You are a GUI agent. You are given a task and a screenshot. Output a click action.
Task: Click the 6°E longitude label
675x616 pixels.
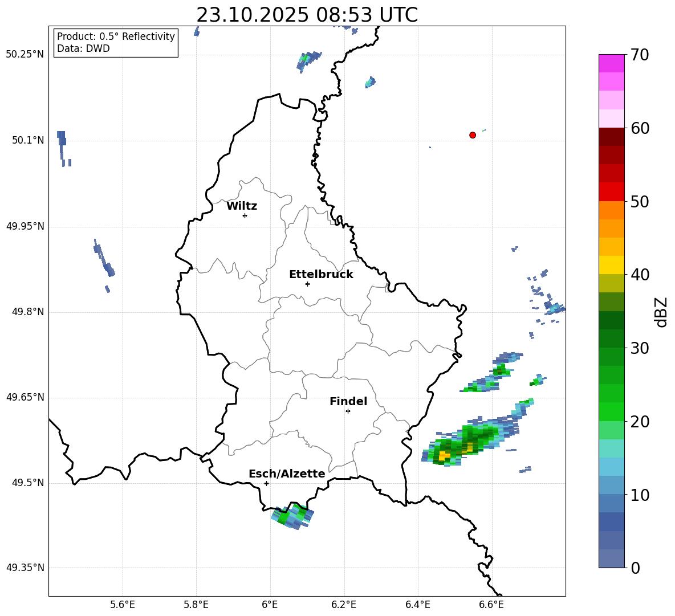[x=270, y=605]
